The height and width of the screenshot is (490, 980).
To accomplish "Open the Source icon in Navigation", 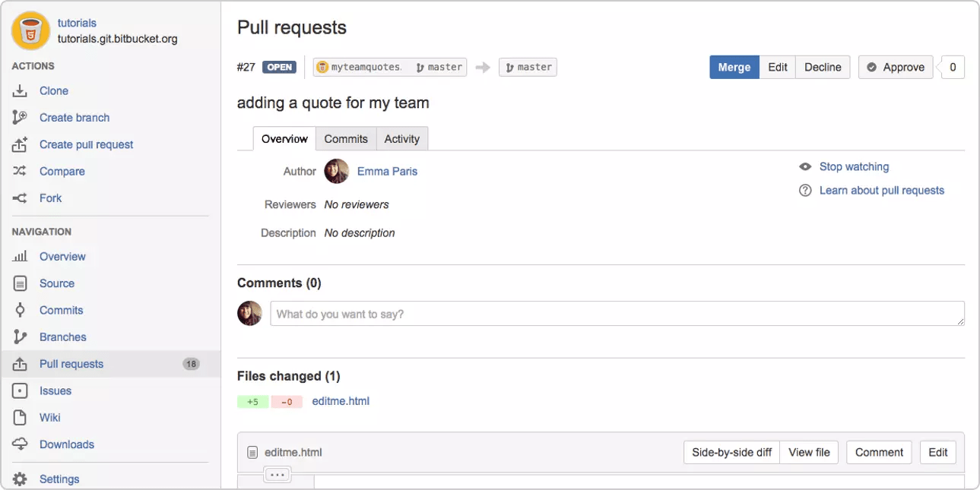I will (20, 283).
